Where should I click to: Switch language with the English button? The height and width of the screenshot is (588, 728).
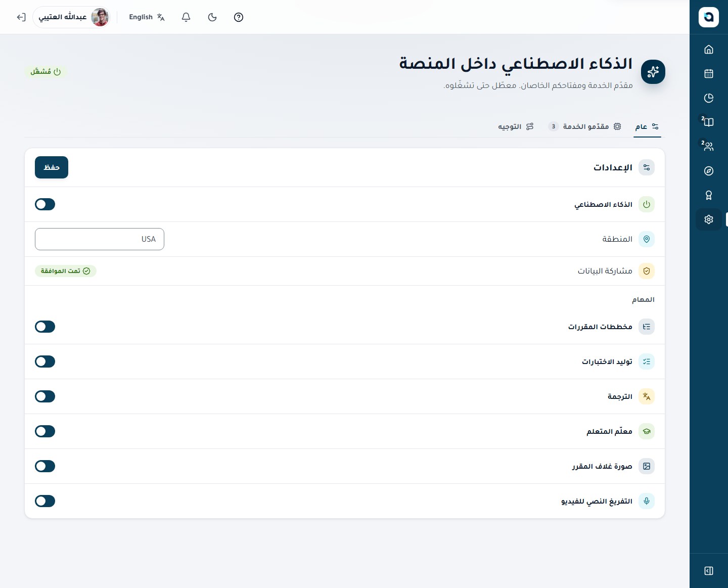tap(147, 17)
